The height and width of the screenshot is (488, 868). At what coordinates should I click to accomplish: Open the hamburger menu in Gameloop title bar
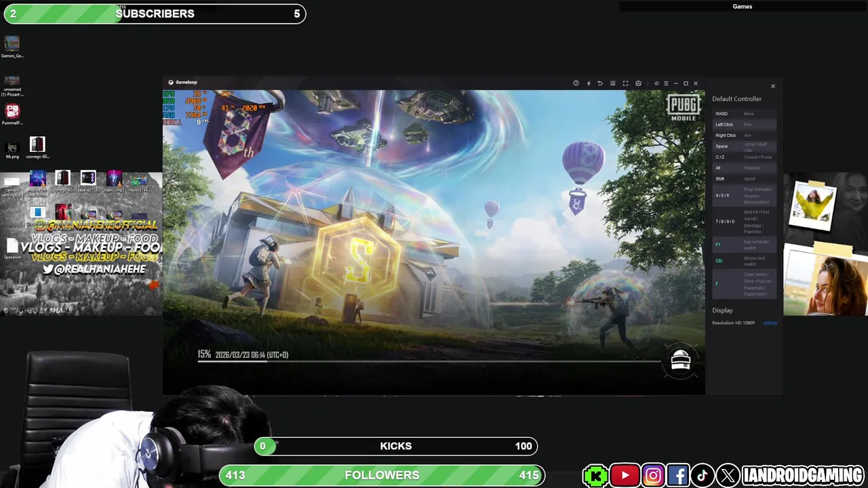(666, 83)
